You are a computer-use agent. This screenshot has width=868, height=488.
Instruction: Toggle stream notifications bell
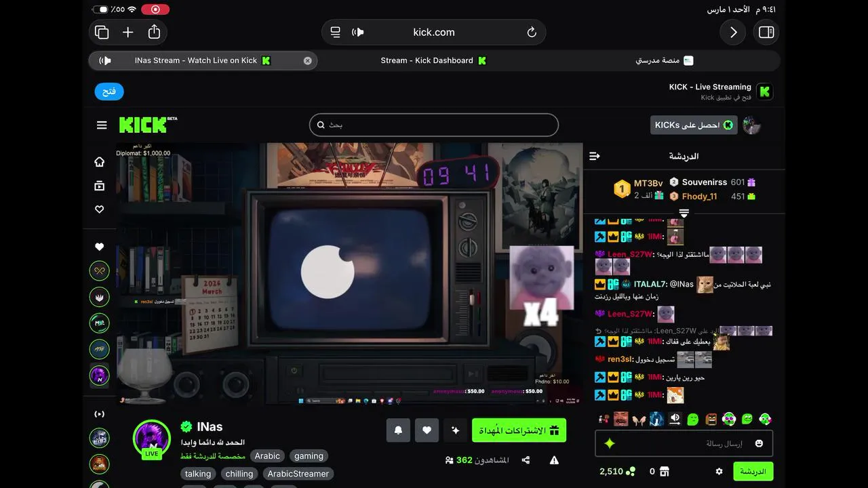pyautogui.click(x=398, y=430)
